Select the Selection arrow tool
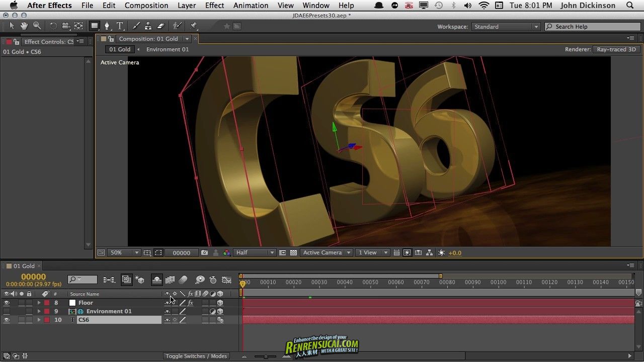Image resolution: width=644 pixels, height=362 pixels. coord(12,26)
